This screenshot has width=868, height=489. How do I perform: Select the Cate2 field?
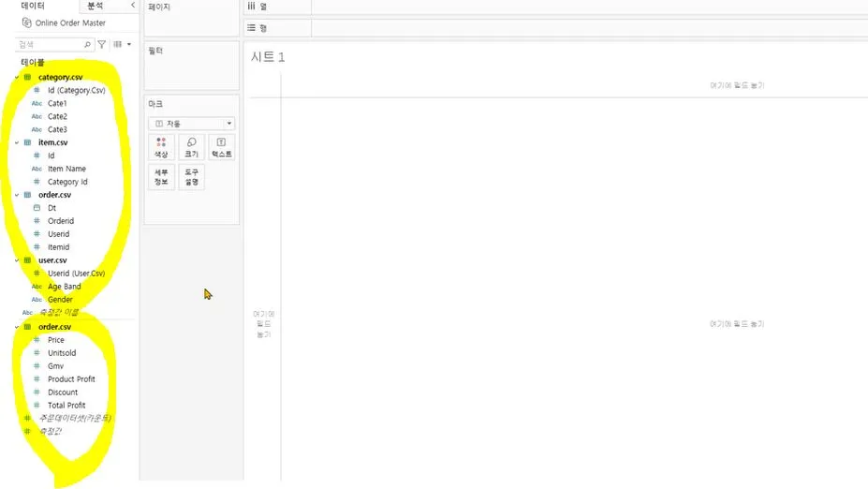point(57,116)
